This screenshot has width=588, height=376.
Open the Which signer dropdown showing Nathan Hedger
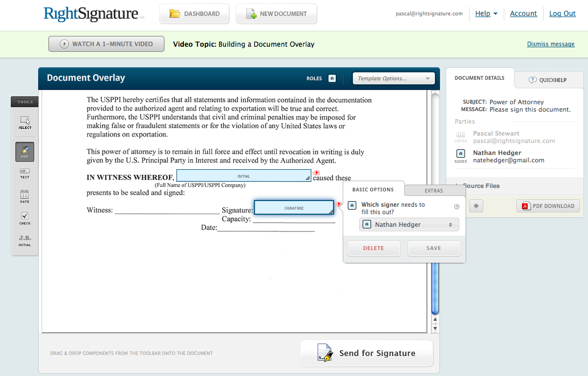pyautogui.click(x=409, y=224)
